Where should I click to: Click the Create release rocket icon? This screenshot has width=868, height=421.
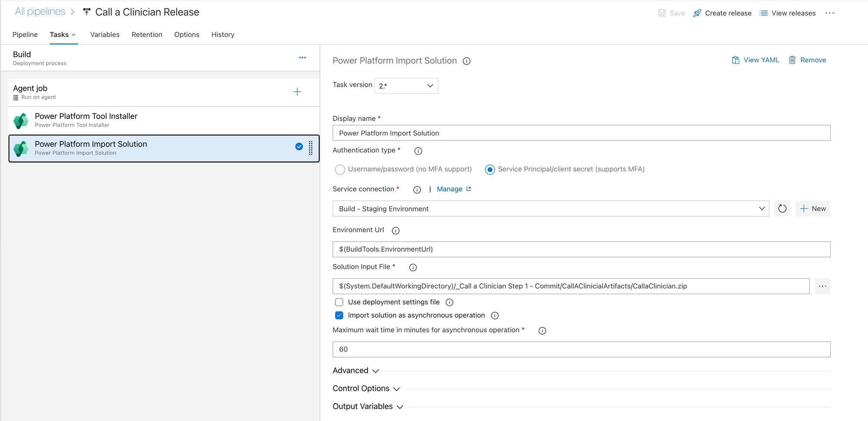pyautogui.click(x=697, y=13)
